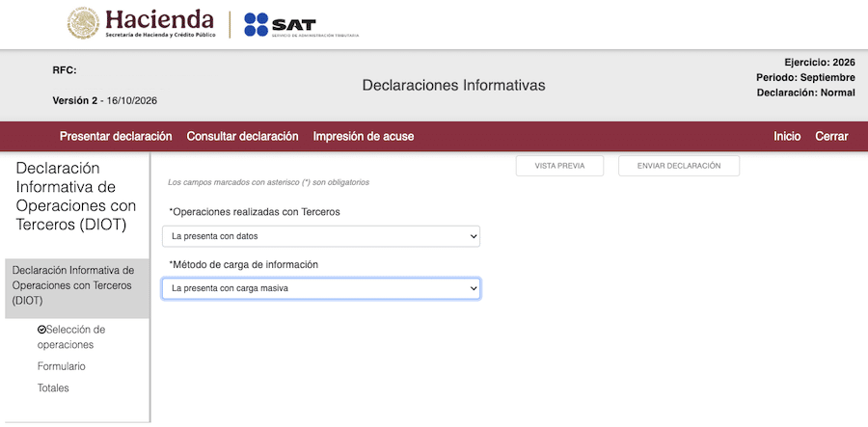Click the Ejercicio: 2026 text
The height and width of the screenshot is (427, 868).
click(x=820, y=63)
